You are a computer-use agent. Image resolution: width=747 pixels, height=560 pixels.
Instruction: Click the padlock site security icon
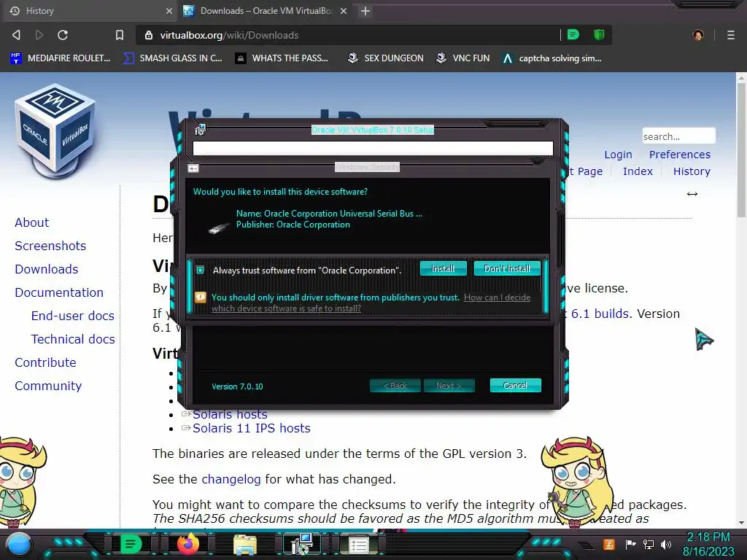point(149,35)
